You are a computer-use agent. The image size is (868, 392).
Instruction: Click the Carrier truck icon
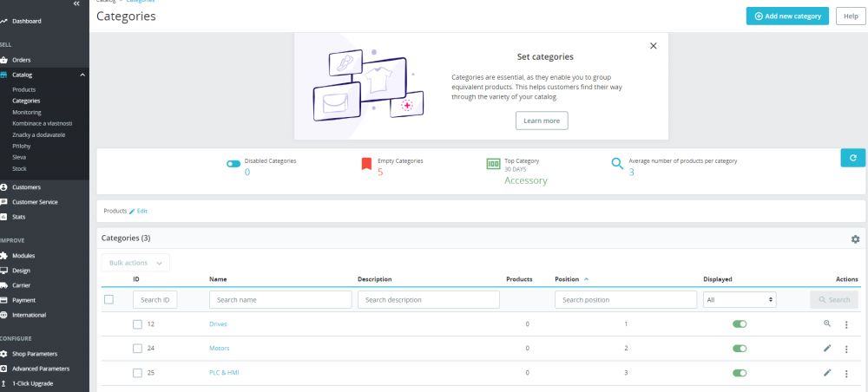3,285
